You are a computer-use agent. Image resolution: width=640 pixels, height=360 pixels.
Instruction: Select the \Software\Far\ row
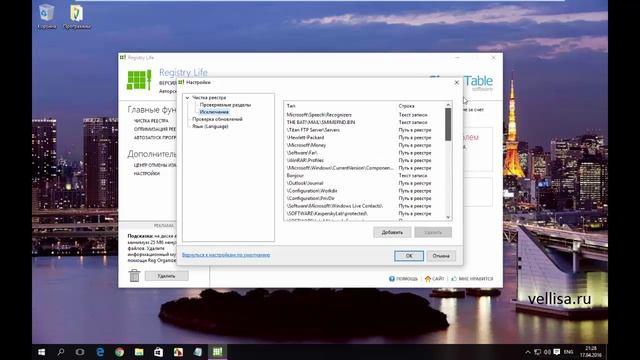(x=364, y=153)
